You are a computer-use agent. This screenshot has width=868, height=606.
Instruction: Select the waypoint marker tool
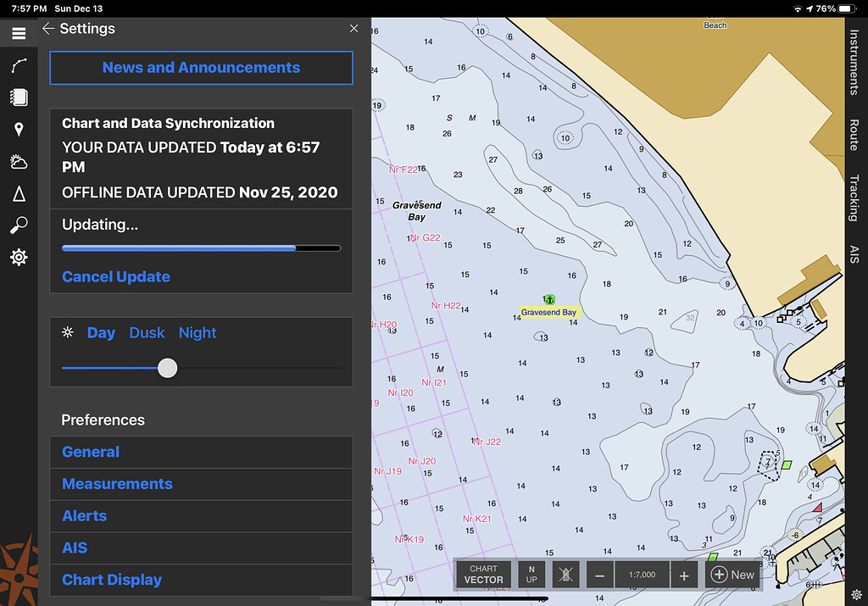(x=18, y=129)
